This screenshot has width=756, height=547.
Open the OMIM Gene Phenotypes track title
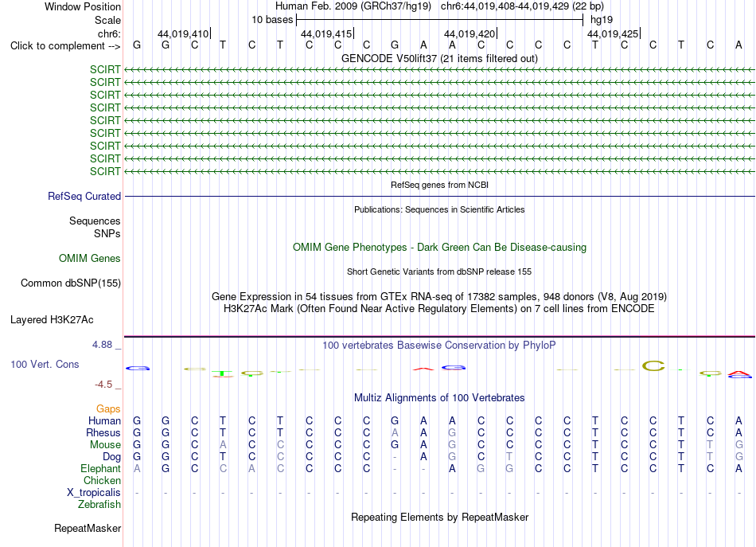439,247
